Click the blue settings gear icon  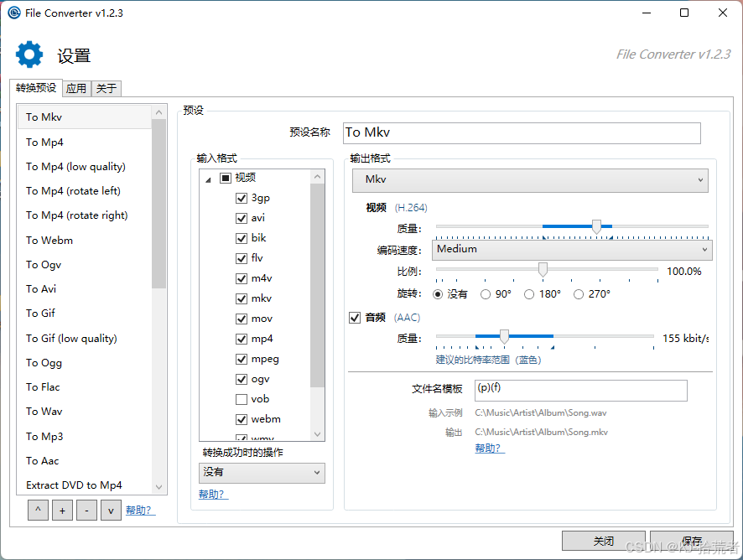[29, 54]
